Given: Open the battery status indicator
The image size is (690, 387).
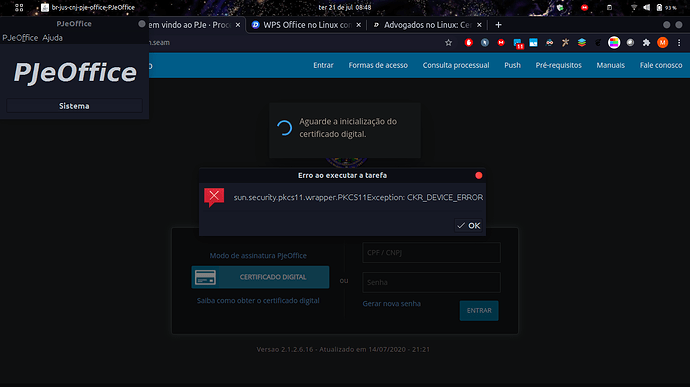Looking at the screenshot, I should click(x=666, y=7).
